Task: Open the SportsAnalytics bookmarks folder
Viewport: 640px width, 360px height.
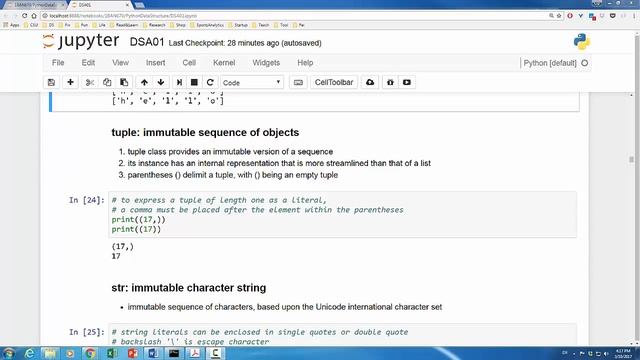Action: tap(207, 25)
